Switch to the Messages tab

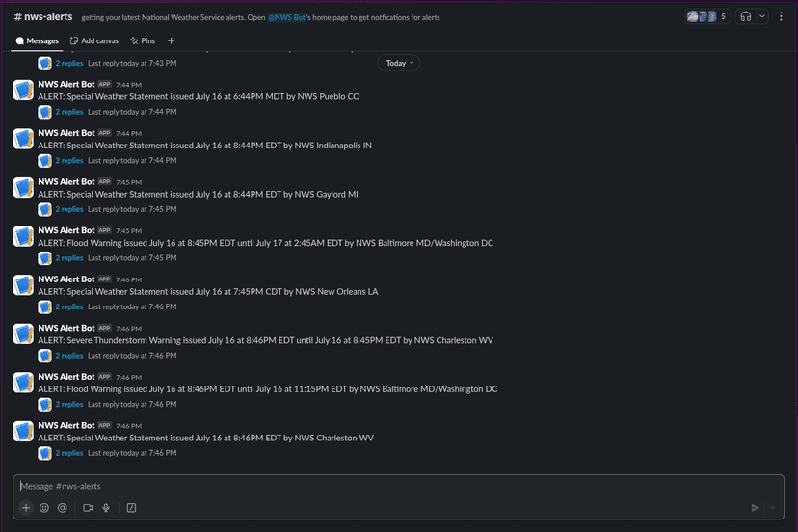pos(38,41)
